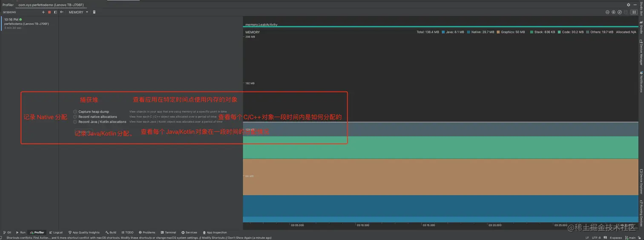Open the Git tool window
644x240 pixels.
point(7,232)
